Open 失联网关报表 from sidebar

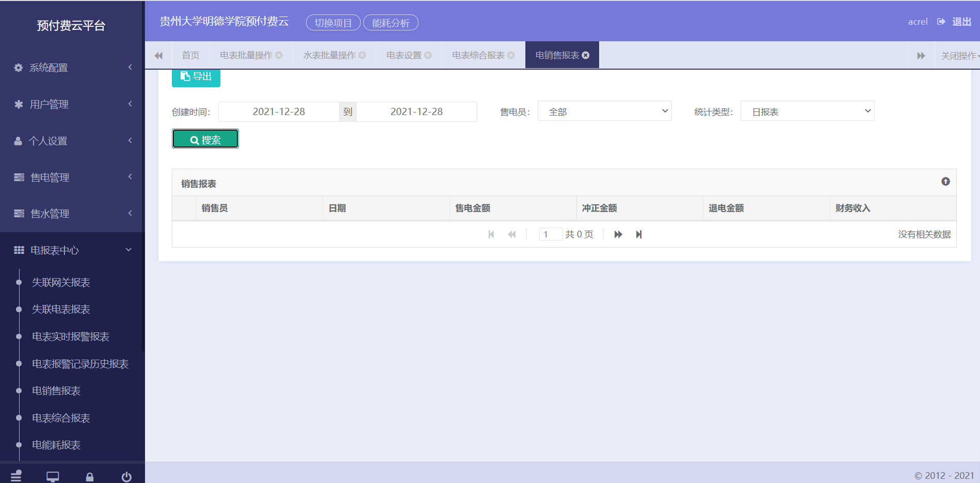click(61, 282)
